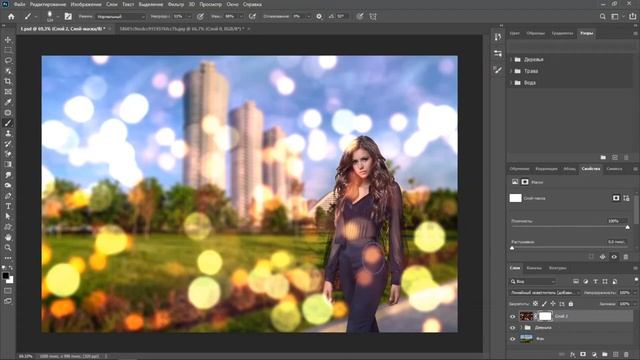Screen dimensions: 640x360
Task: Select the Frame tool
Action: pos(8,92)
